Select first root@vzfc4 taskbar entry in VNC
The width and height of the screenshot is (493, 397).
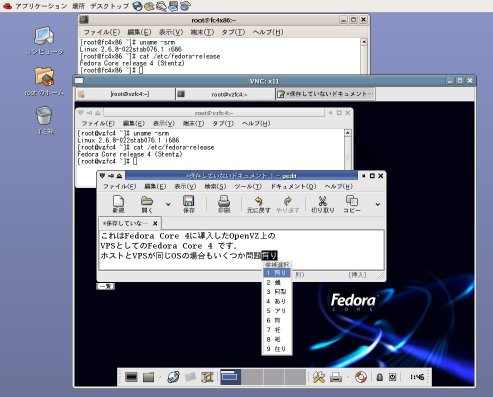pyautogui.click(x=125, y=94)
